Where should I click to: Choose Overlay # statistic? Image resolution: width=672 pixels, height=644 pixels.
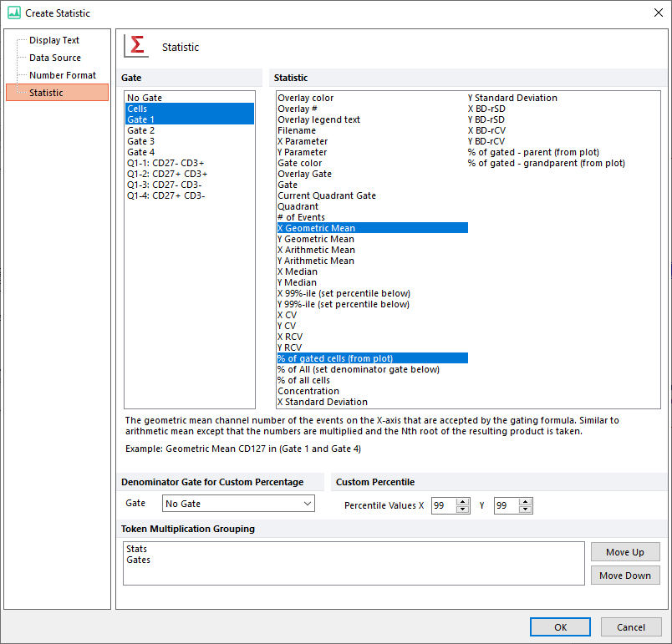(x=373, y=109)
